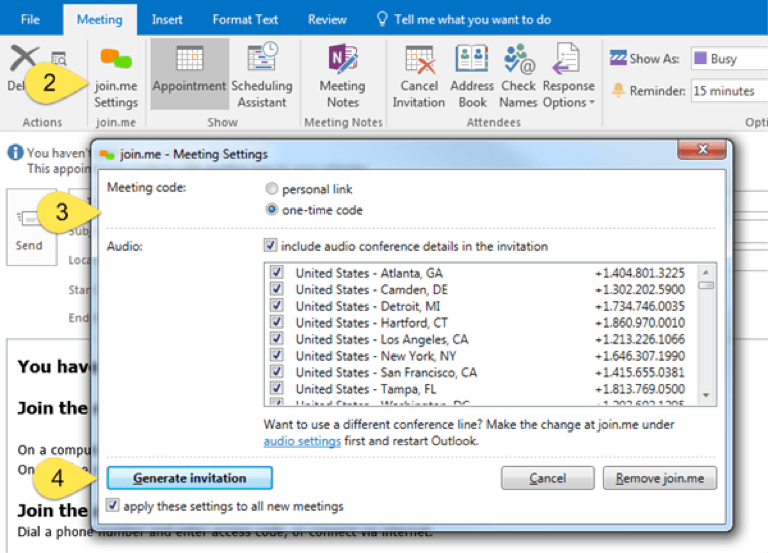The image size is (768, 553).
Task: Click the number +1.213.226.1066
Action: coord(640,339)
